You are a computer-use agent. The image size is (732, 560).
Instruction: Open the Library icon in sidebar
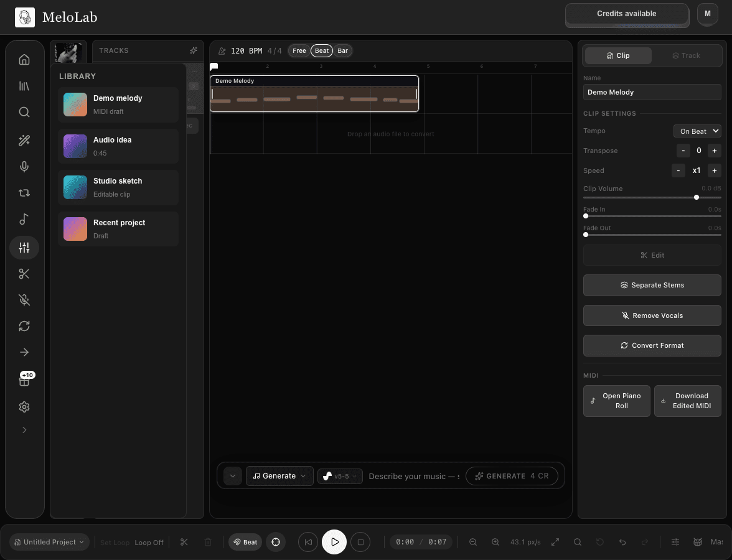24,86
